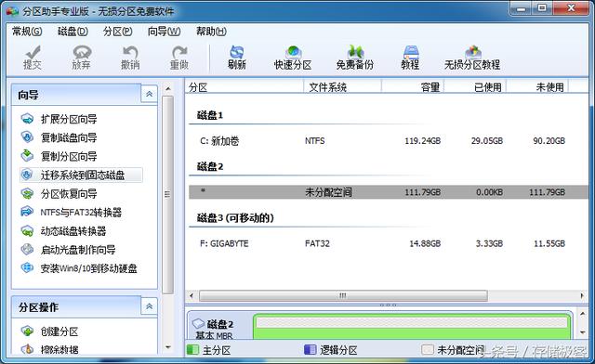Click the 提交 (commit) toolbar icon
595x364 pixels.
pyautogui.click(x=33, y=58)
